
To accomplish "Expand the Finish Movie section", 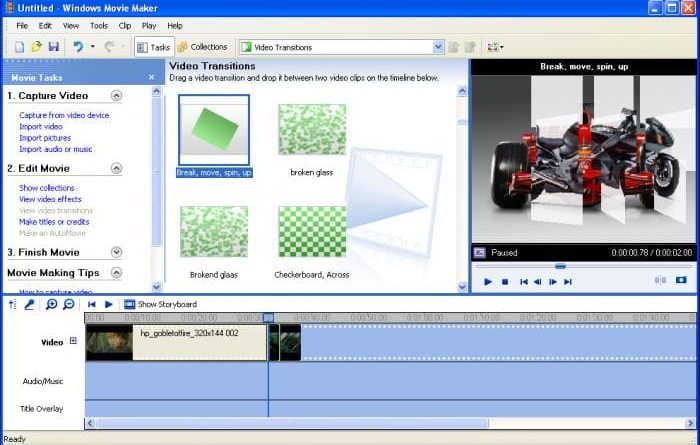I will [x=116, y=252].
